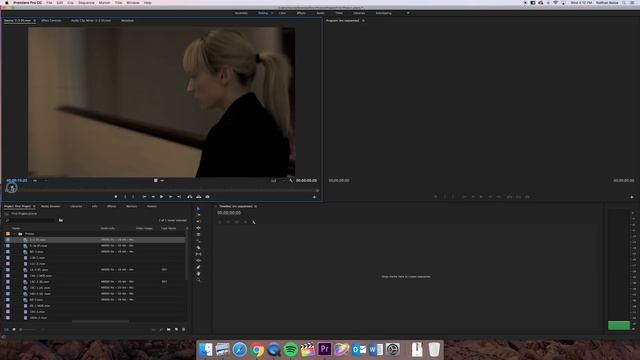Open the Sequence menu
The width and height of the screenshot is (640, 360).
pyautogui.click(x=86, y=3)
